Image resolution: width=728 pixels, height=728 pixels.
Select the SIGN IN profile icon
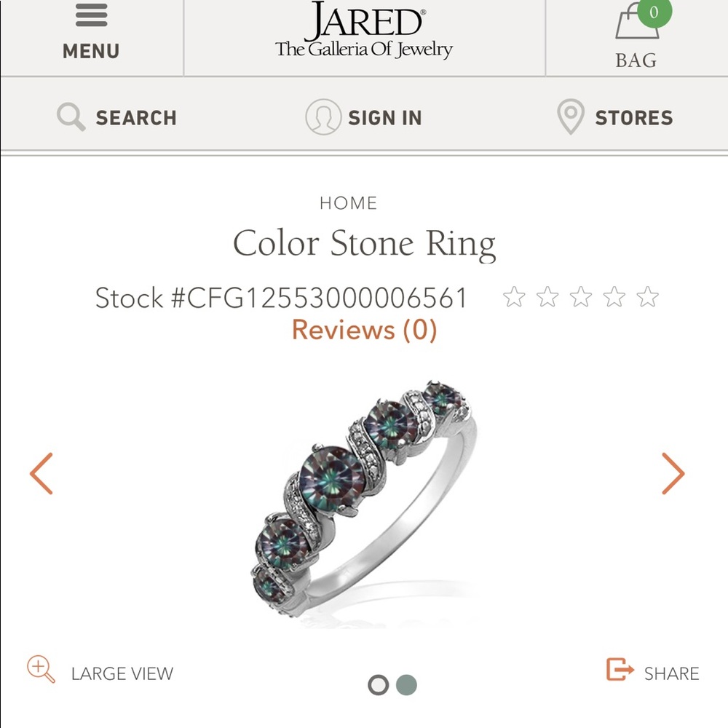(322, 116)
